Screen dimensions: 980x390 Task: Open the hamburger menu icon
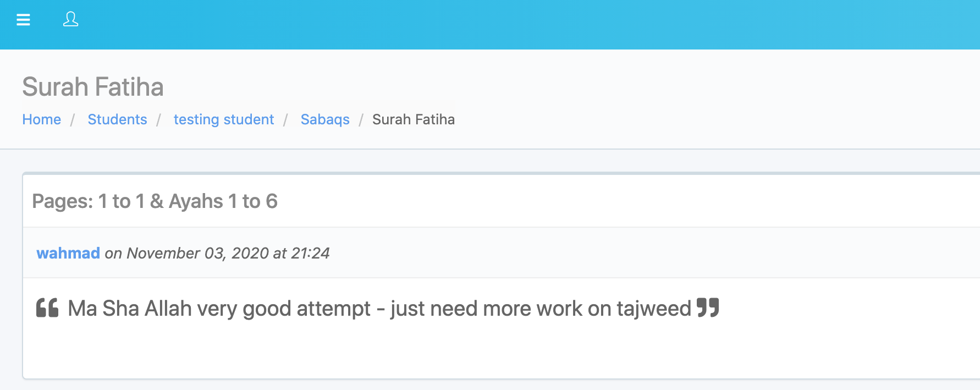pyautogui.click(x=23, y=20)
